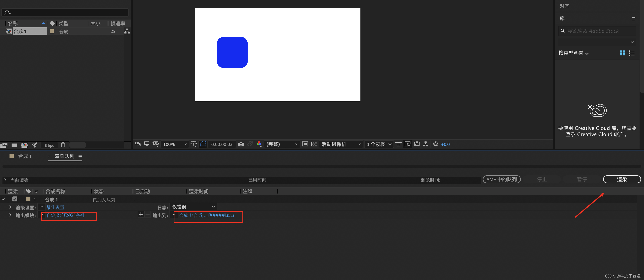This screenshot has width=644, height=280.
Task: Toggle the region of interest button
Action: [x=305, y=144]
